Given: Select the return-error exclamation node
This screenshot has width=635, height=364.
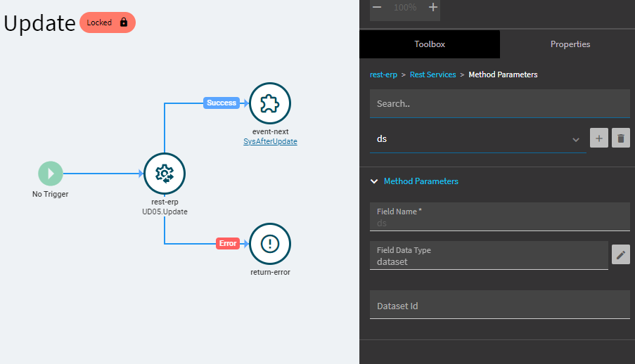Looking at the screenshot, I should (x=270, y=243).
